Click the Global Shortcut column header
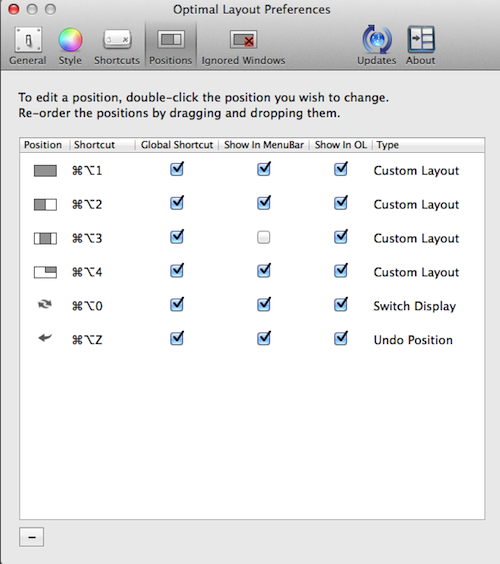Image resolution: width=500 pixels, height=564 pixels. 177,145
